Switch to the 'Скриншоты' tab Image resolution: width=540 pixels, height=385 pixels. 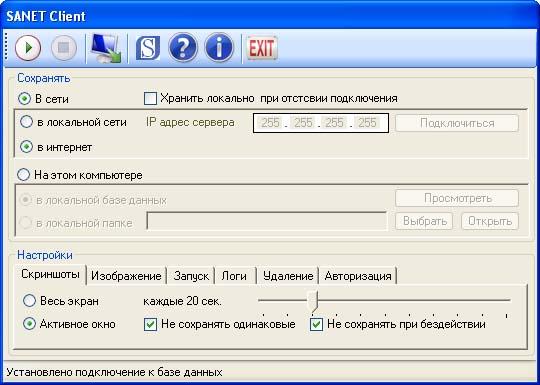click(50, 274)
